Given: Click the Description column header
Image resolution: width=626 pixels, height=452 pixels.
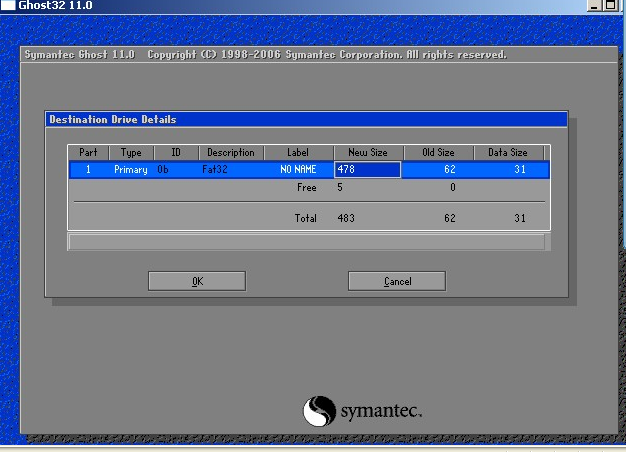Looking at the screenshot, I should tap(231, 153).
